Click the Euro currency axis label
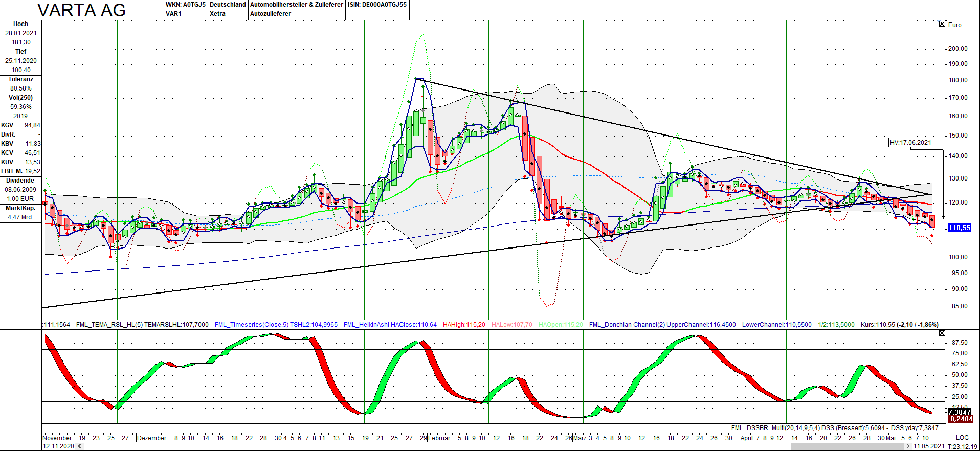Viewport: 980px width, 451px height. (x=955, y=25)
